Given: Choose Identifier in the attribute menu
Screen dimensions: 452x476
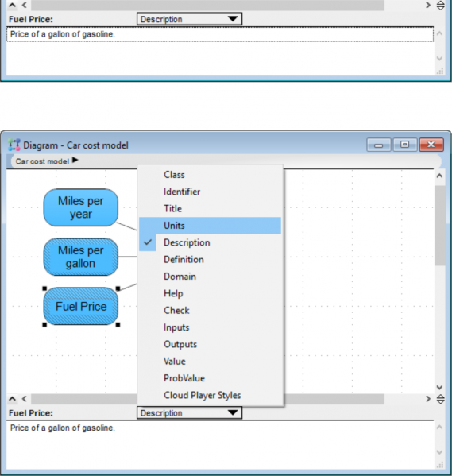Looking at the screenshot, I should click(210, 192).
